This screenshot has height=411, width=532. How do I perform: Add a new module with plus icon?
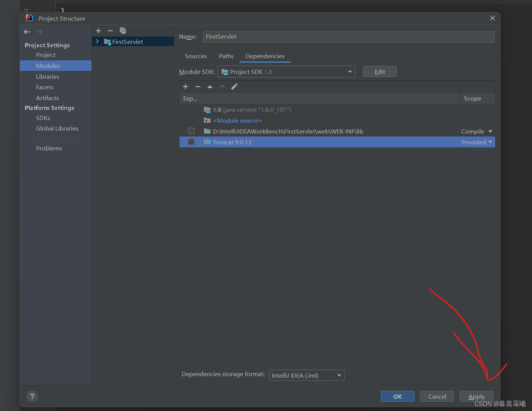[x=98, y=31]
